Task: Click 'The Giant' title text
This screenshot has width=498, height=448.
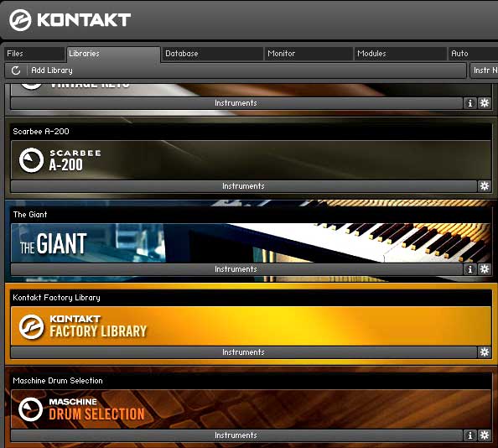Action: [x=30, y=215]
